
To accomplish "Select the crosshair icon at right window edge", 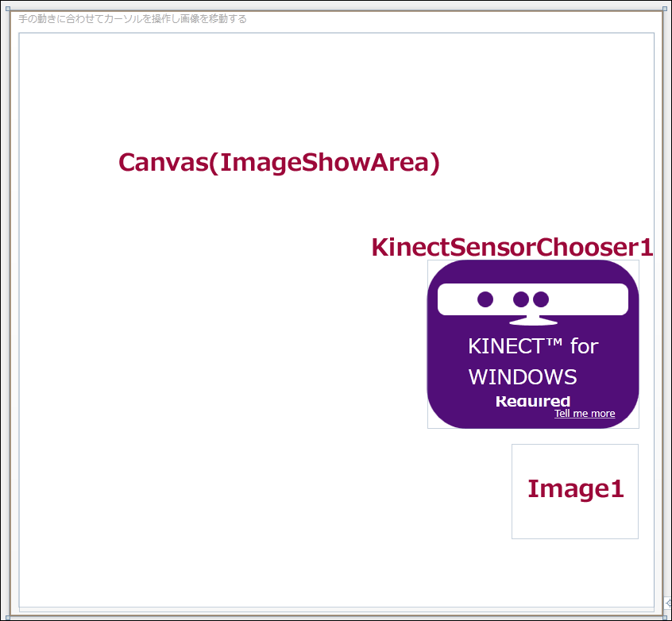I will click(668, 603).
